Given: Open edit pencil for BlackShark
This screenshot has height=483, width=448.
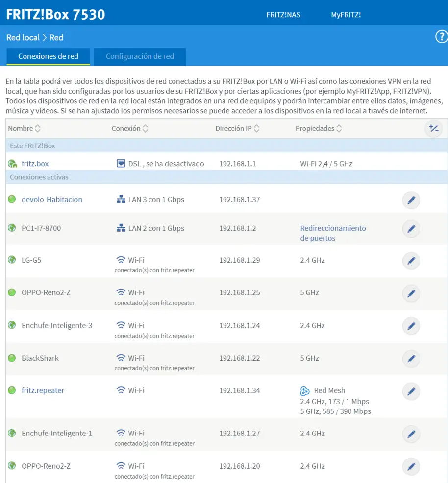Looking at the screenshot, I should tap(411, 359).
